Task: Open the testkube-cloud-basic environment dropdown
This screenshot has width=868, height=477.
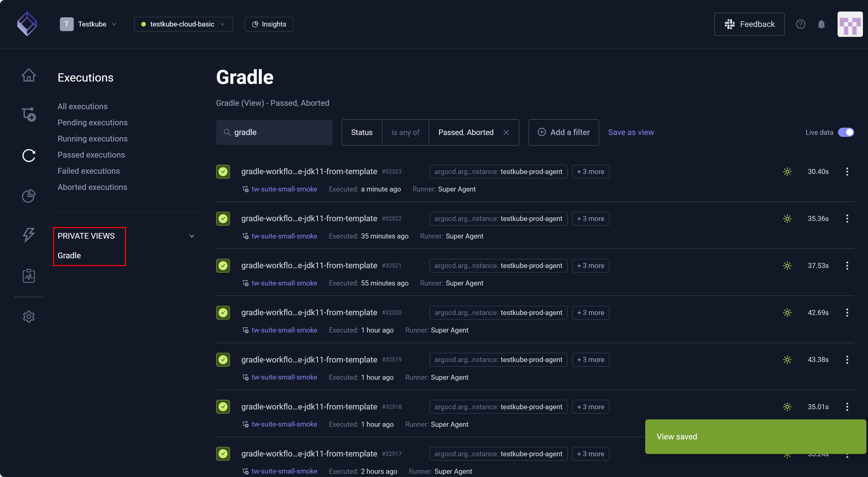Action: [183, 24]
